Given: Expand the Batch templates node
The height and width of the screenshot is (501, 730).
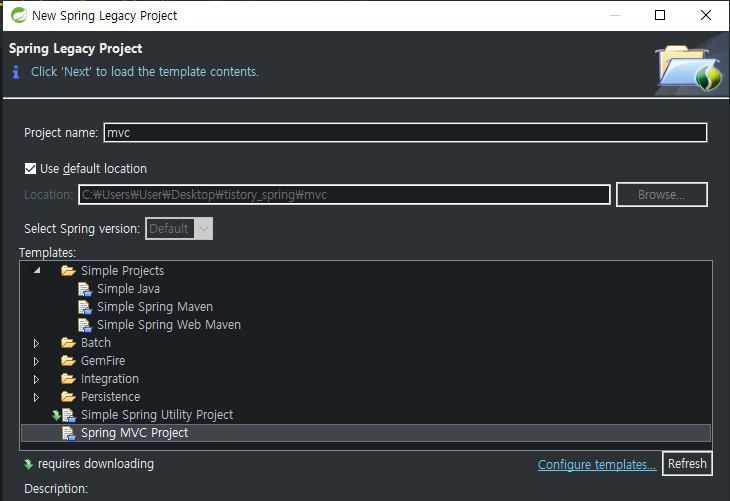Looking at the screenshot, I should click(36, 343).
